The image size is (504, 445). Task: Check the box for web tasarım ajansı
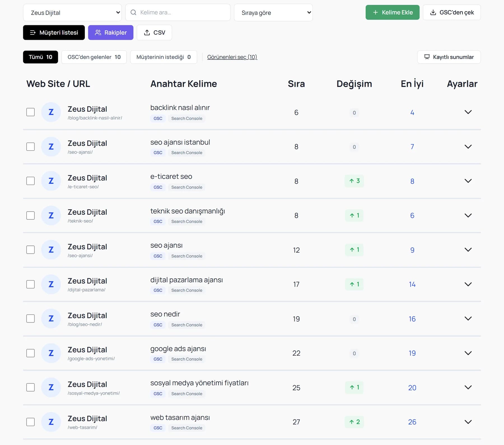(x=31, y=422)
